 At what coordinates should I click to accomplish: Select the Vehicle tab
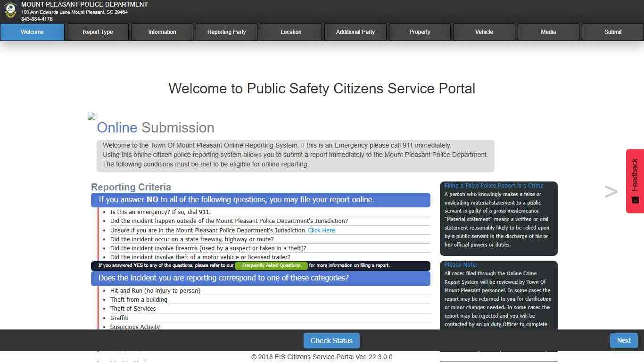(x=484, y=32)
